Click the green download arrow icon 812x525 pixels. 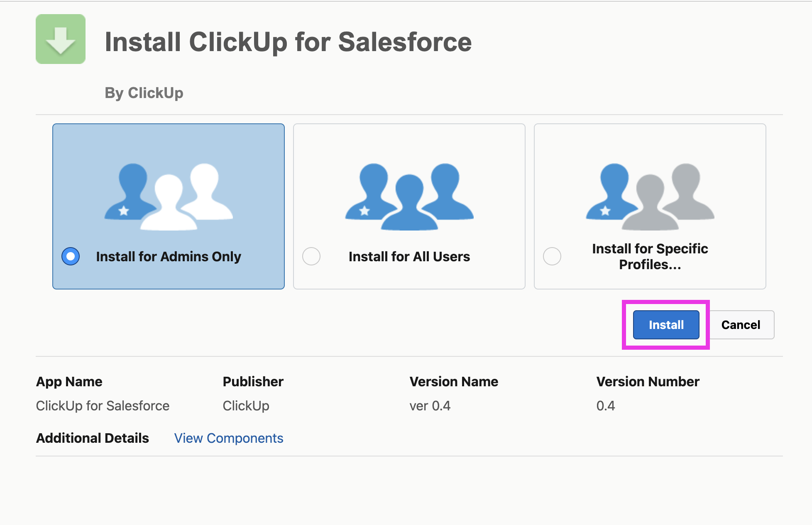[x=61, y=39]
